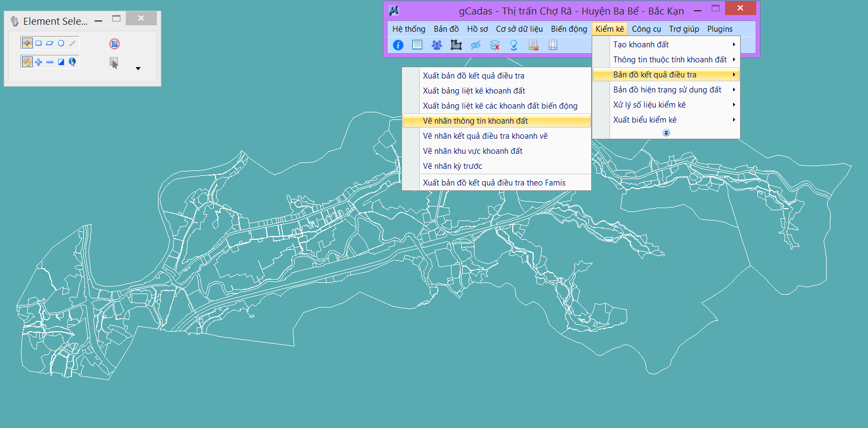Expand more Kiểm kê menu items chevron
This screenshot has height=428, width=868.
coord(666,133)
